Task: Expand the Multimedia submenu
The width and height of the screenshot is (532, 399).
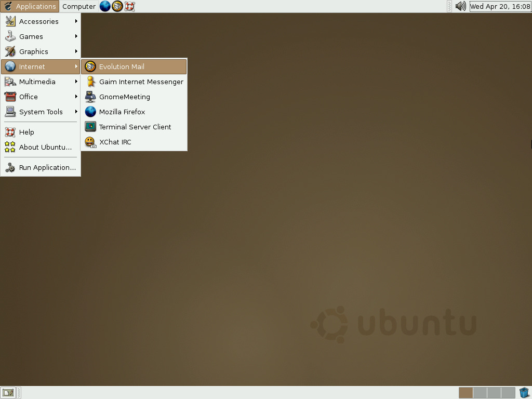Action: (x=37, y=82)
